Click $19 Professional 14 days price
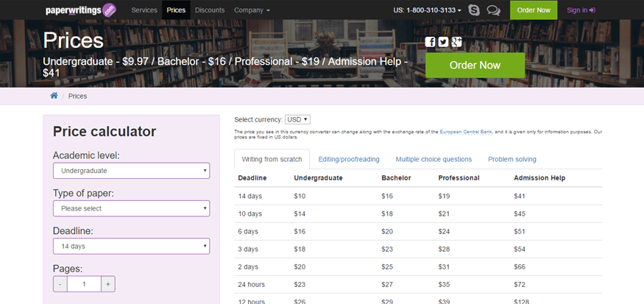Image resolution: width=644 pixels, height=304 pixels. 444,196
